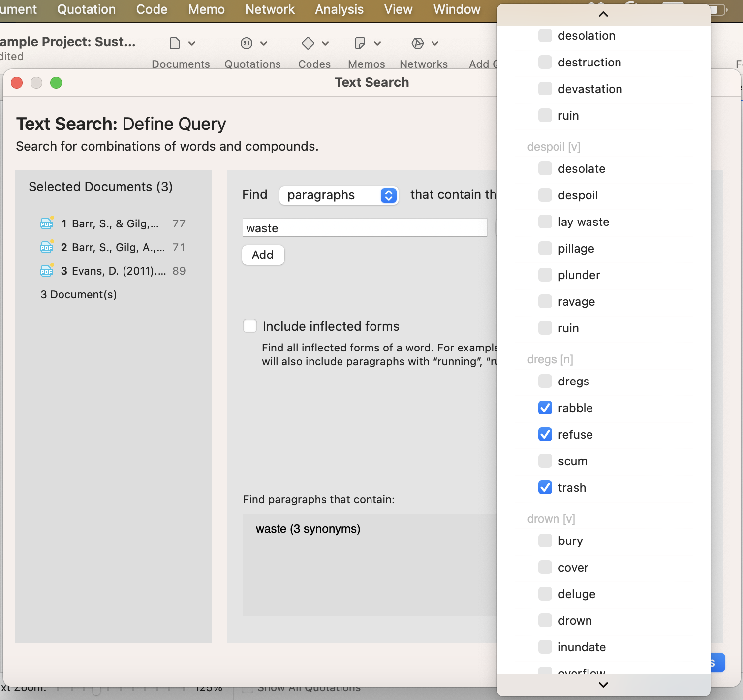Uncheck the trash synonym checkbox

[545, 487]
